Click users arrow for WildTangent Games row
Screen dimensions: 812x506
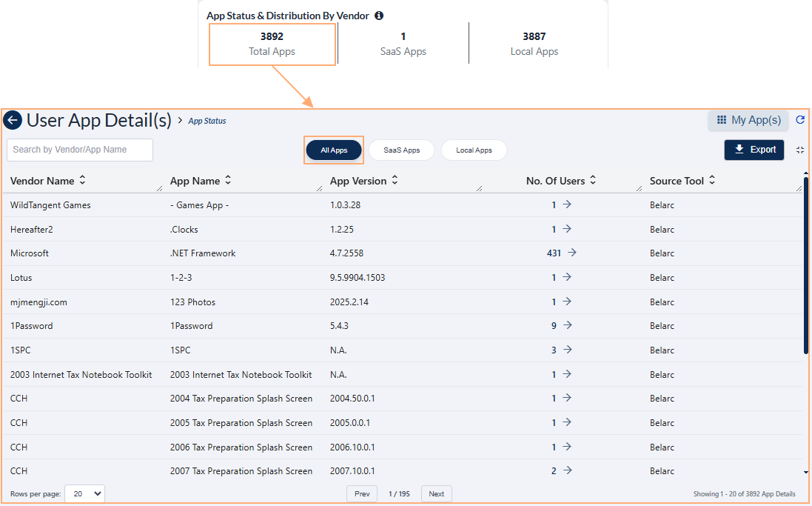(x=567, y=205)
